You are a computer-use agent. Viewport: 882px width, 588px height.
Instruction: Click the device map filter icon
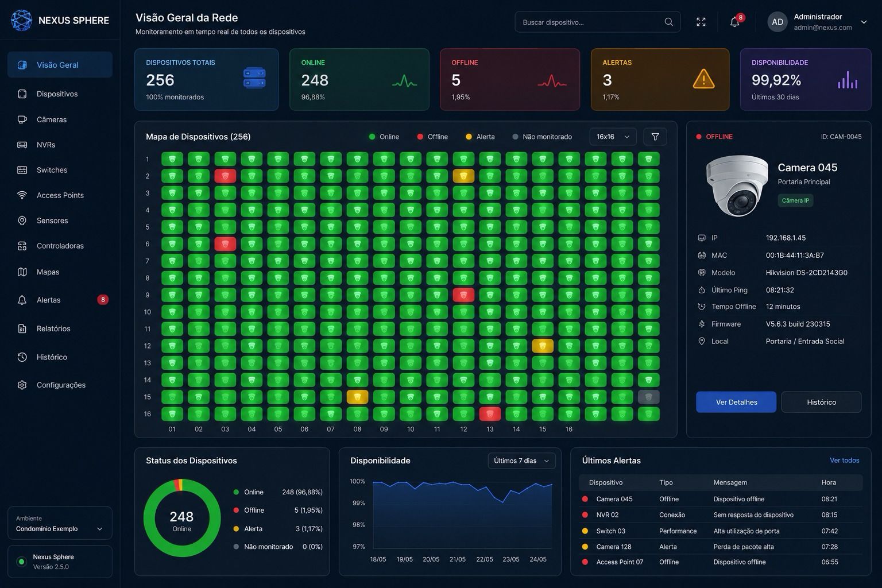click(x=655, y=137)
